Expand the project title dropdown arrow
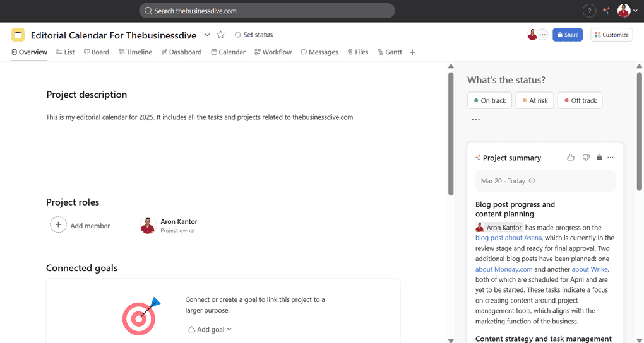Image resolution: width=644 pixels, height=343 pixels. click(207, 35)
